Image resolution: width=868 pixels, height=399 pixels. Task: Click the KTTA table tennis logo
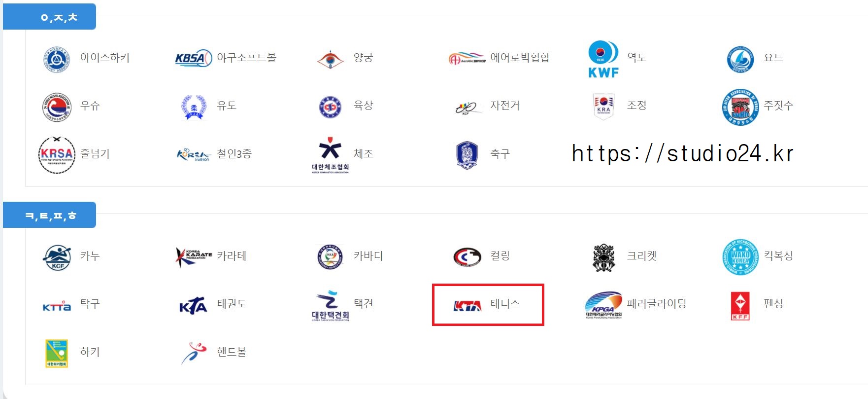click(57, 307)
